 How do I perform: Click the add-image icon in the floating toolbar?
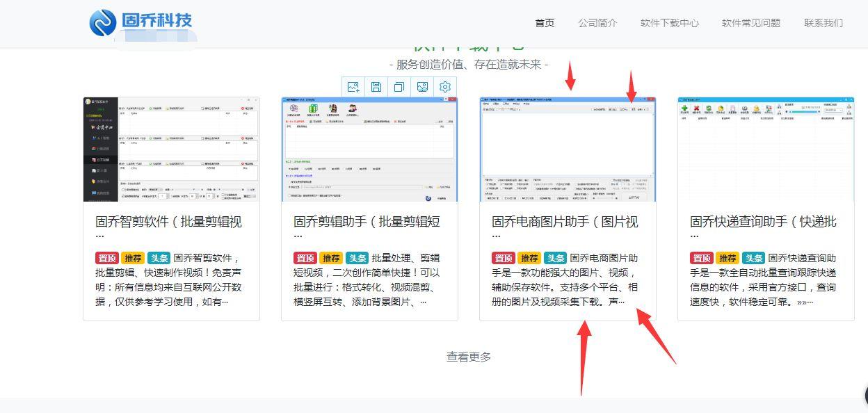(x=353, y=87)
